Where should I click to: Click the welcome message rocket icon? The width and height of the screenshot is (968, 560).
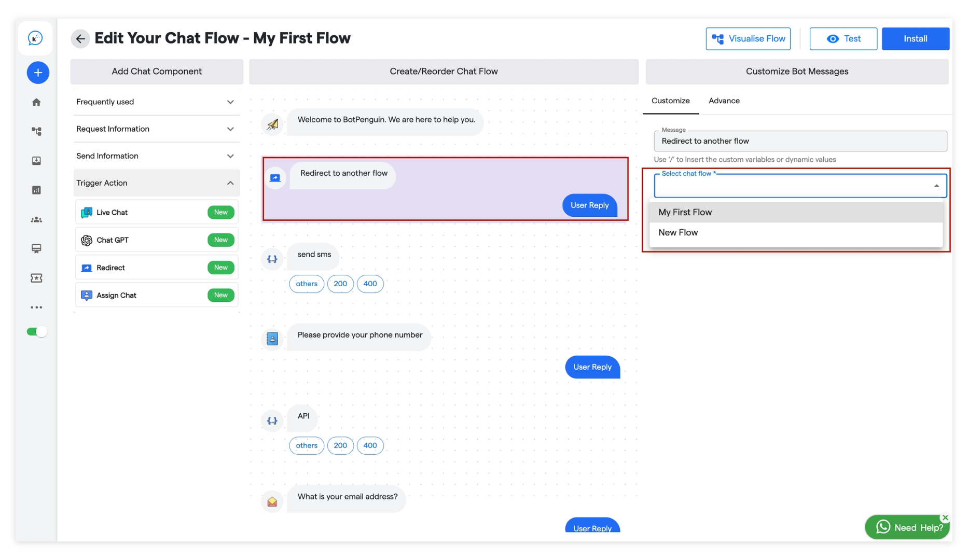click(x=272, y=124)
